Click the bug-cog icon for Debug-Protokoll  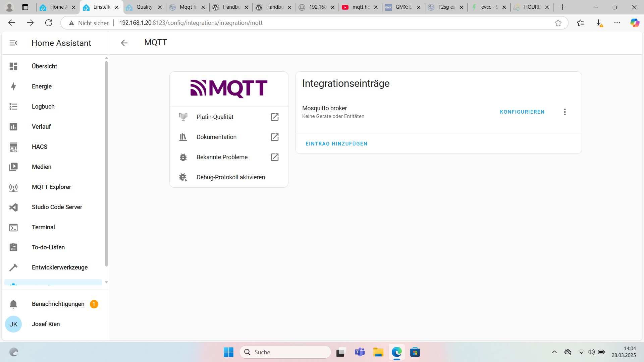(183, 177)
